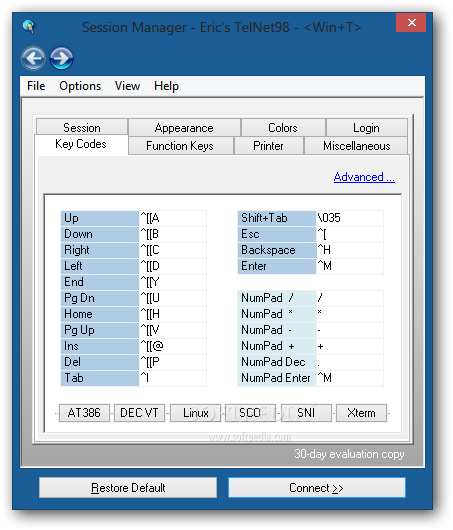Apply the Linux key code preset

(195, 413)
